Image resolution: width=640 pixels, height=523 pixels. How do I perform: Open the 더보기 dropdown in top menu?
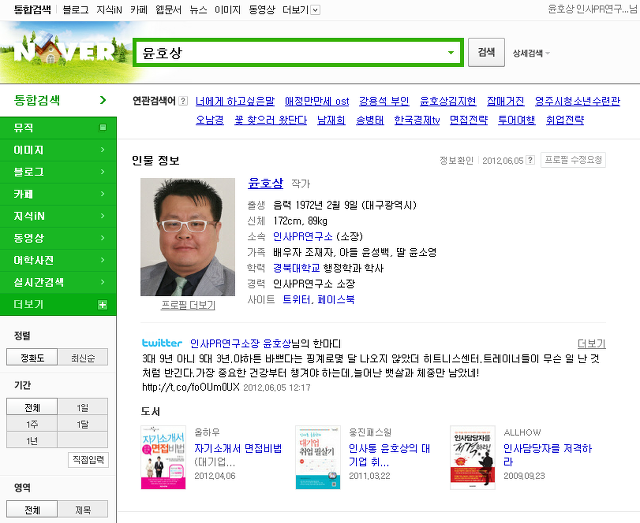(301, 10)
